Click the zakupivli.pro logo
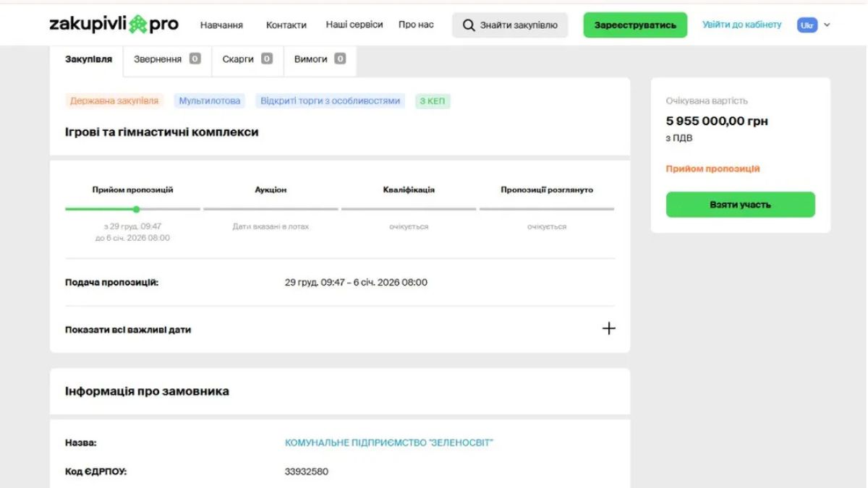The height and width of the screenshot is (488, 868). pos(114,25)
